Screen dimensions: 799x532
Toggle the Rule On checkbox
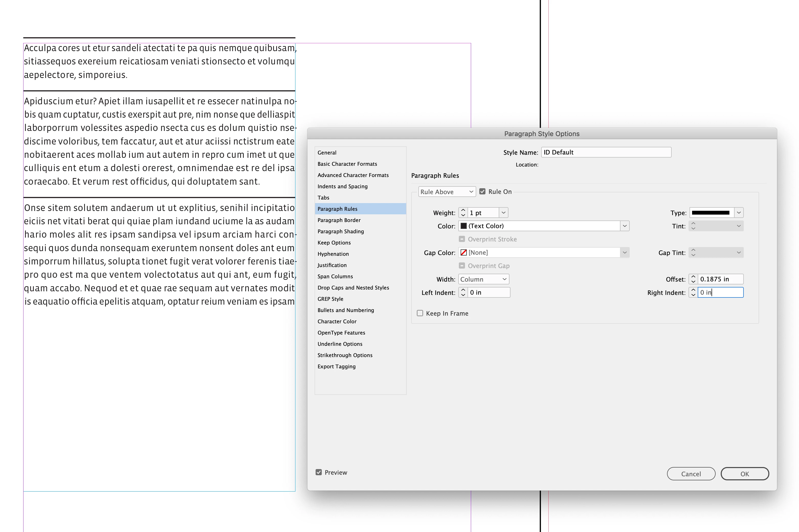(482, 192)
